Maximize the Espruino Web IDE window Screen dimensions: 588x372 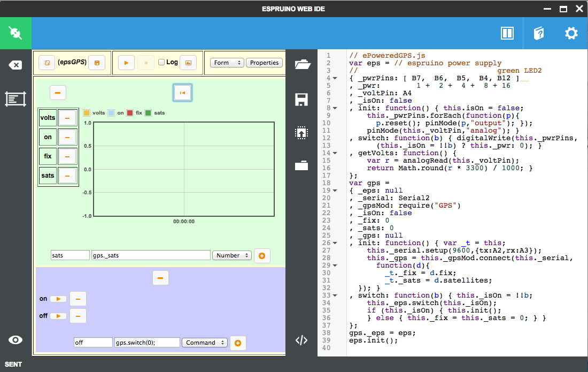tap(563, 9)
